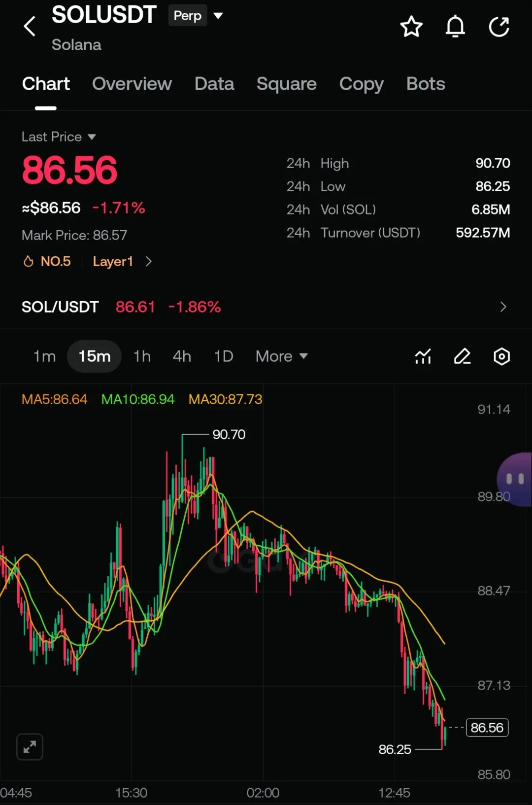Tap the -1.71% change value
The image size is (532, 805).
point(119,208)
